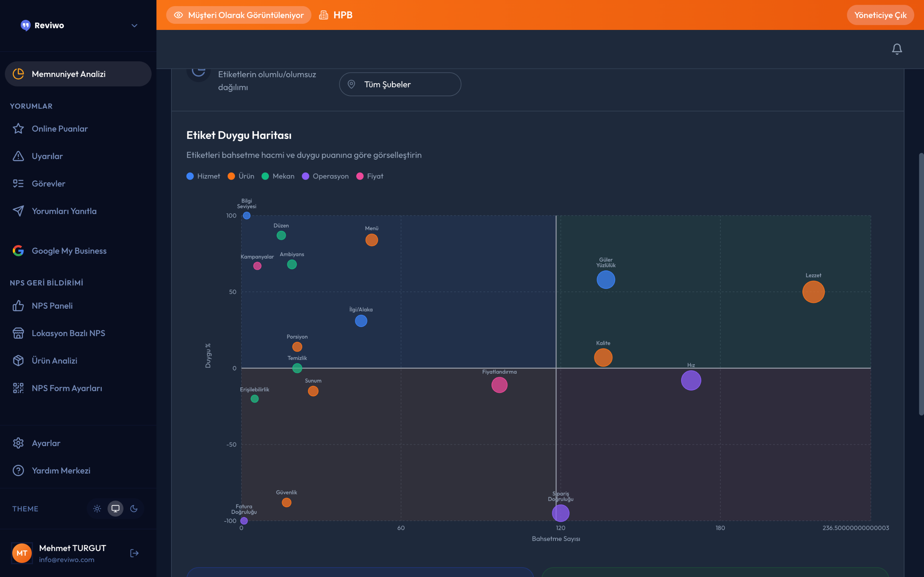Click the Müşteri Olarak Görüntüleniyor badge
The image size is (924, 577).
[x=239, y=15]
